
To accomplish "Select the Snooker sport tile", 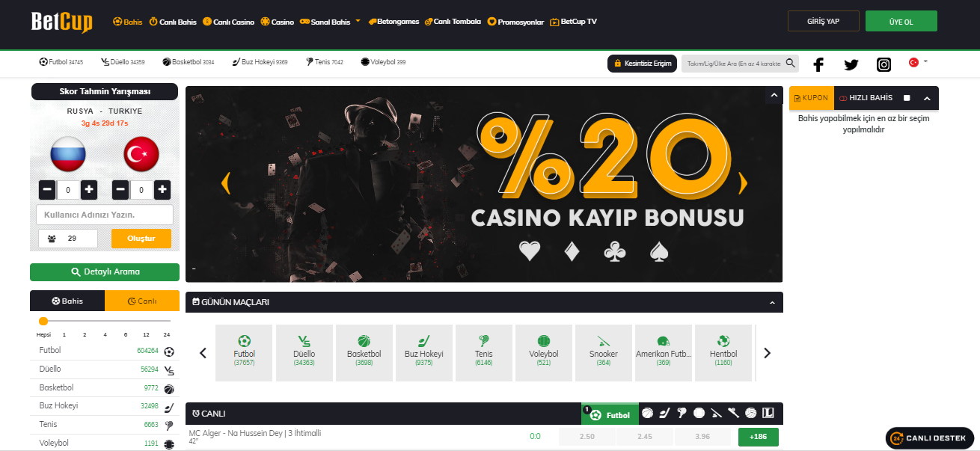I will 604,353.
